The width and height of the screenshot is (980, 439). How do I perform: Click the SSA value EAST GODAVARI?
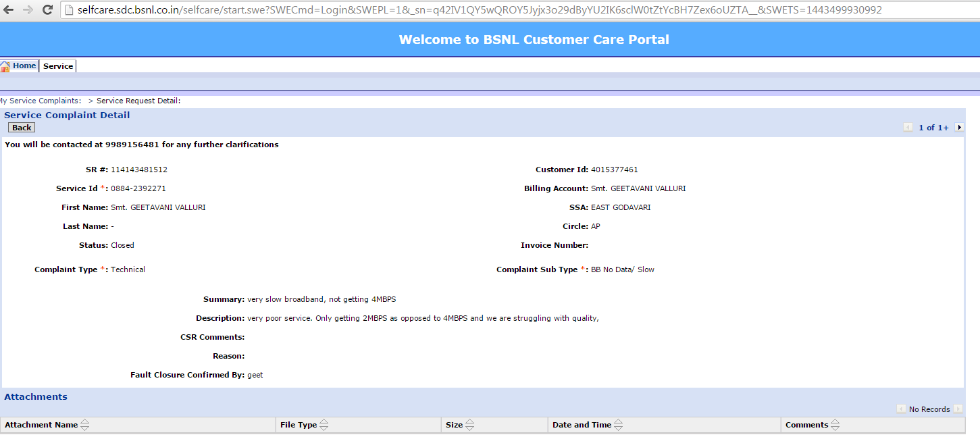(621, 207)
